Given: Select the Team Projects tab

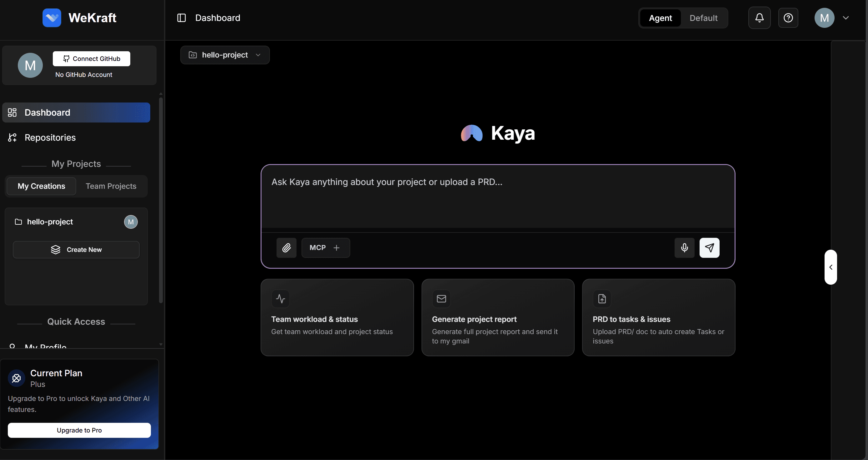Looking at the screenshot, I should point(111,186).
